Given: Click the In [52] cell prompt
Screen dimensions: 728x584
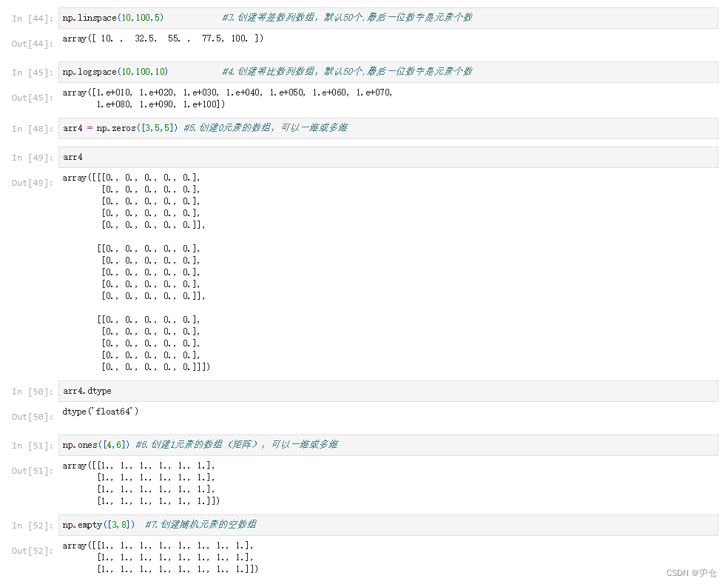Looking at the screenshot, I should 28,525.
